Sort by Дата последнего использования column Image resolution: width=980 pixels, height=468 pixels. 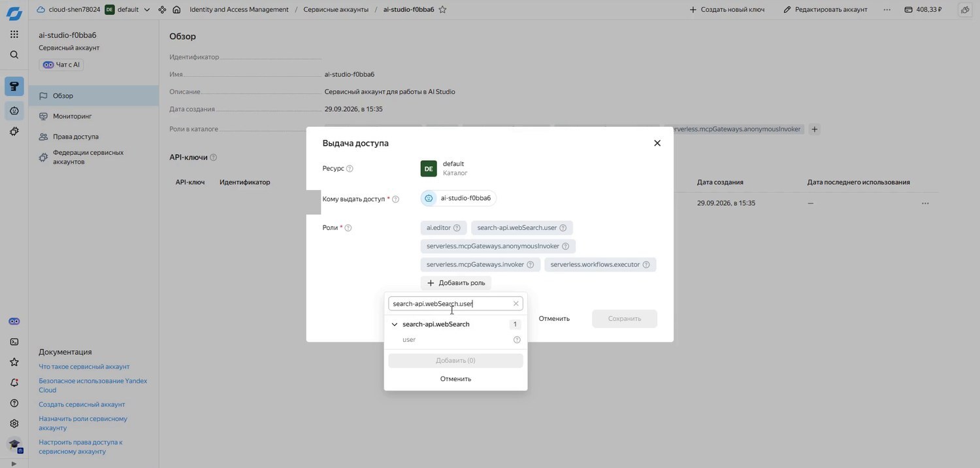858,182
